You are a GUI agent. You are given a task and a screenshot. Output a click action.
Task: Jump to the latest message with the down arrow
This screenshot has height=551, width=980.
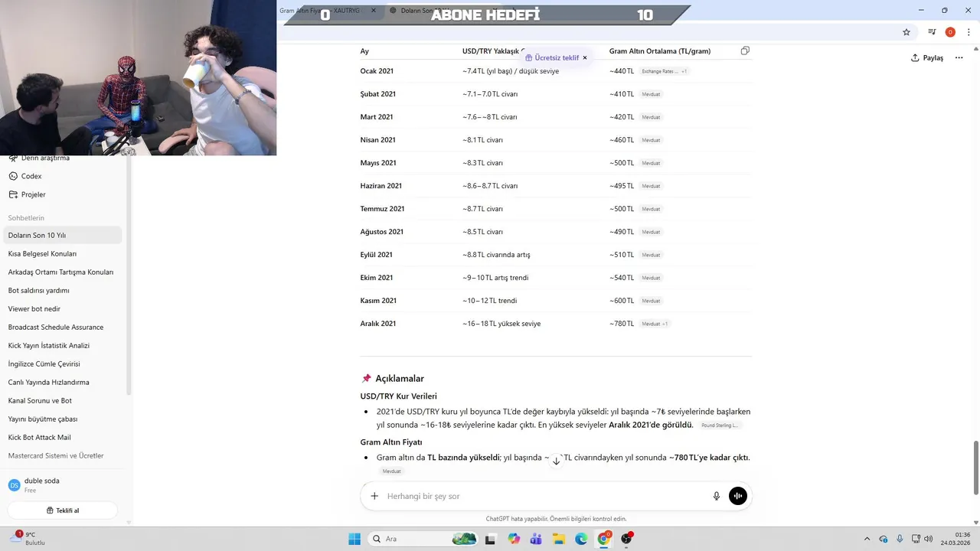(557, 460)
